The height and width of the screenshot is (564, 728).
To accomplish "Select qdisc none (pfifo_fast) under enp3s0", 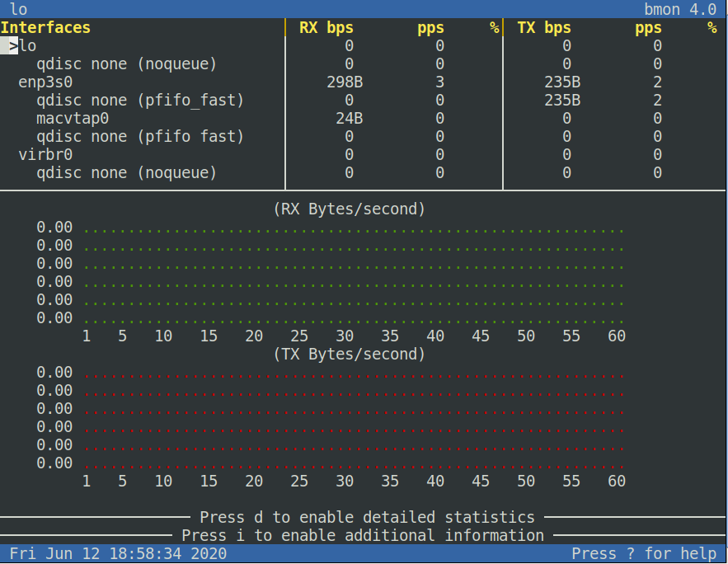I will [140, 101].
